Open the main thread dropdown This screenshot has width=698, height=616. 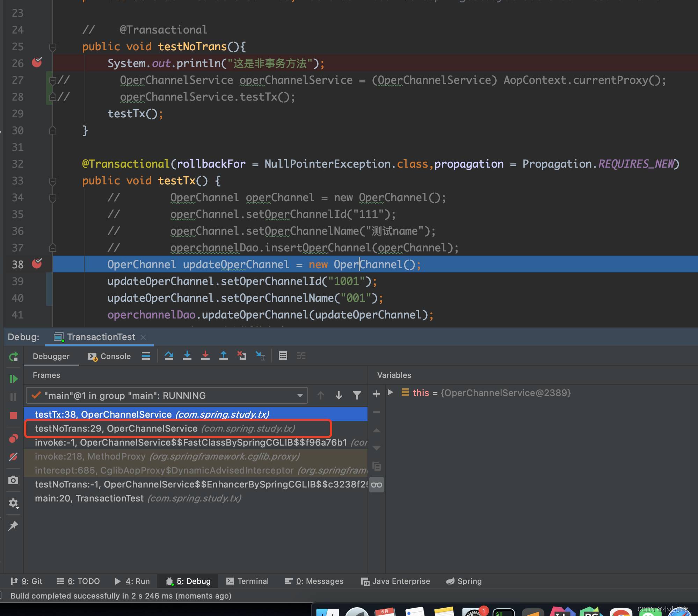300,395
